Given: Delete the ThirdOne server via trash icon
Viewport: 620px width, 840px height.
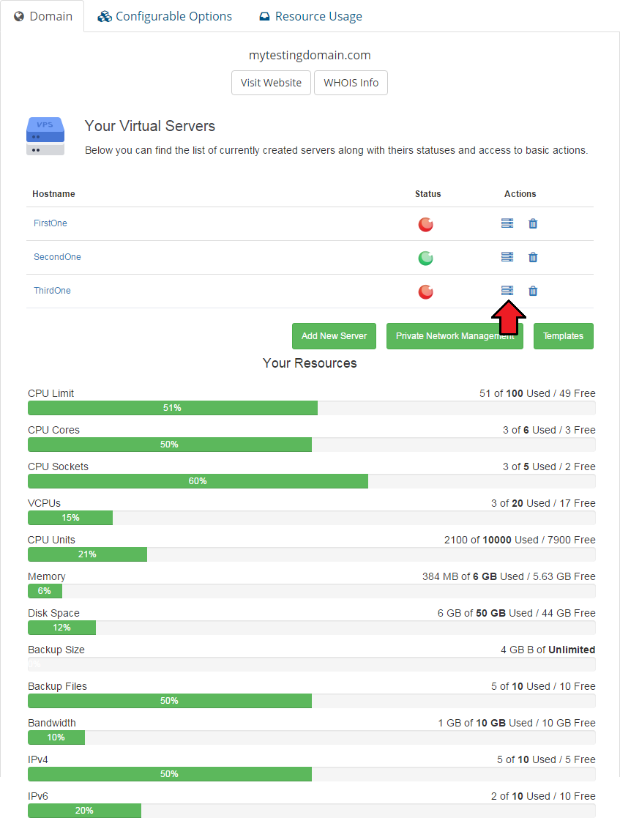Looking at the screenshot, I should (533, 291).
